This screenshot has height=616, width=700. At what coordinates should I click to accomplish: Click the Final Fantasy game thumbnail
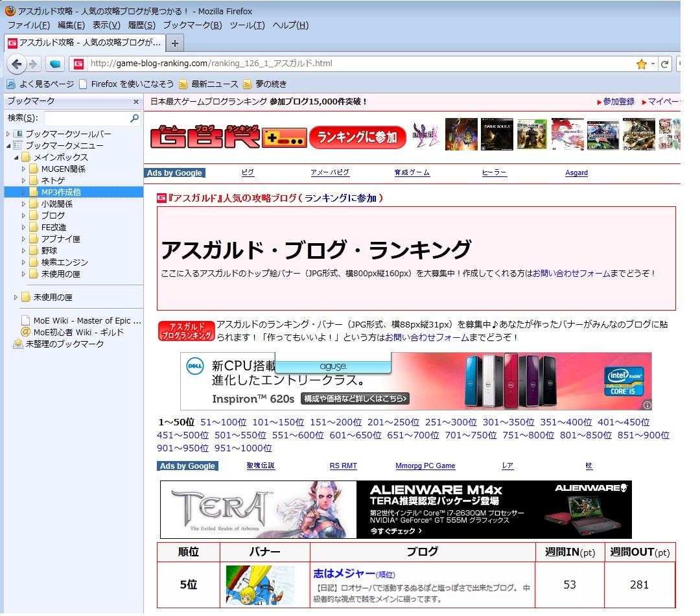tap(425, 134)
